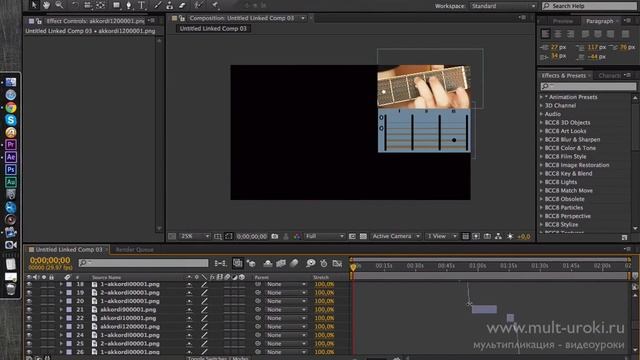640x360 pixels.
Task: Click the Auto-keyframe stopwatch icon in the timeline
Action: [324, 263]
